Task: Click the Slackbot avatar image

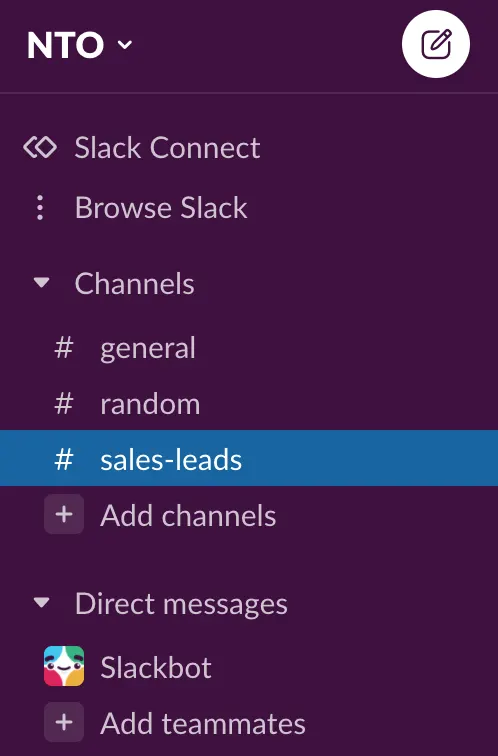Action: [x=64, y=666]
